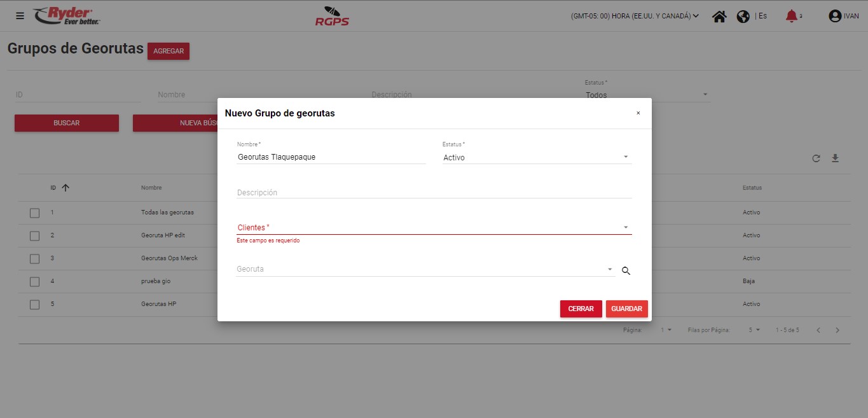Type in the Descripción field
Screen dimensions: 868x418
(x=434, y=192)
